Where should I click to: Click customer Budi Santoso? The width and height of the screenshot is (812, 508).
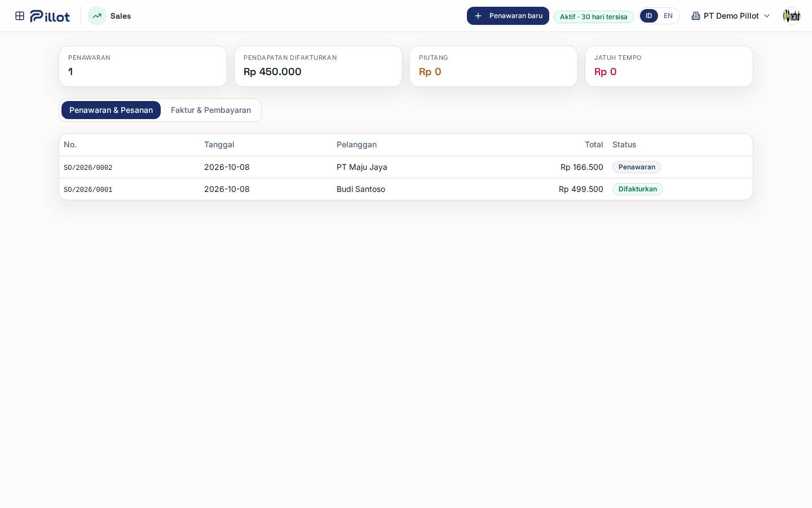tap(361, 189)
